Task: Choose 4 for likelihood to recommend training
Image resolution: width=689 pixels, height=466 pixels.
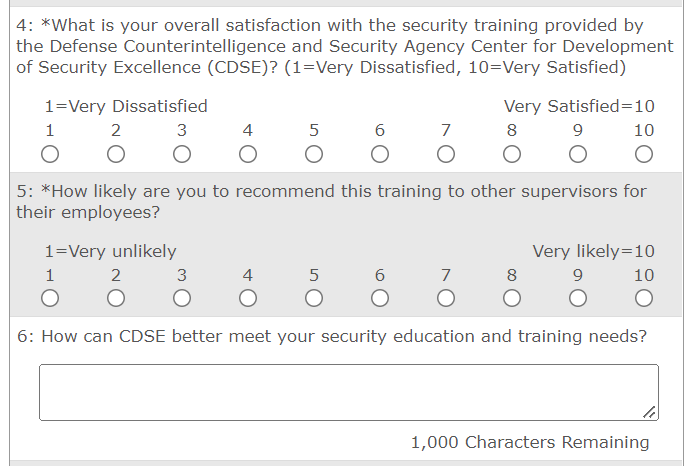Action: (x=248, y=298)
